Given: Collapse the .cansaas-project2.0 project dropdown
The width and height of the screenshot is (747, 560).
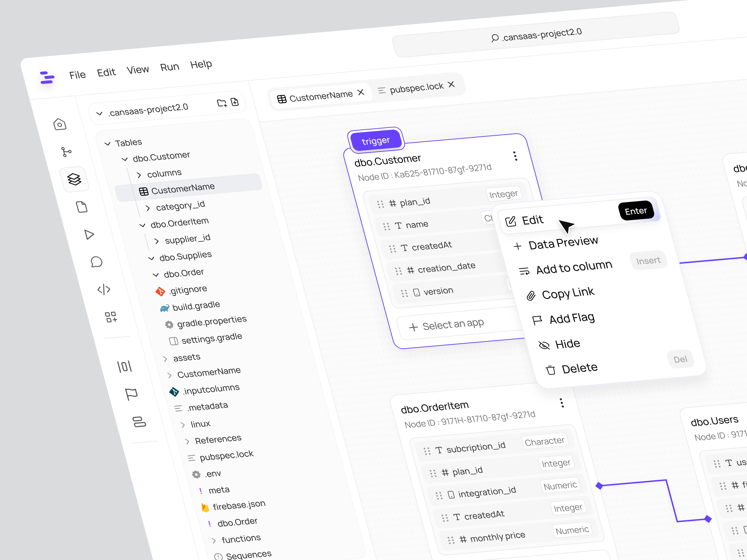Looking at the screenshot, I should pyautogui.click(x=99, y=113).
